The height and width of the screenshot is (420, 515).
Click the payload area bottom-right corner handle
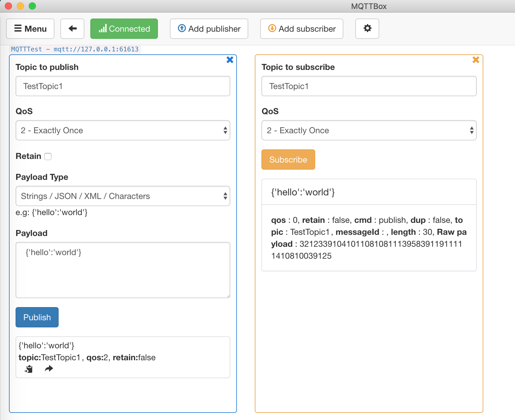point(228,296)
